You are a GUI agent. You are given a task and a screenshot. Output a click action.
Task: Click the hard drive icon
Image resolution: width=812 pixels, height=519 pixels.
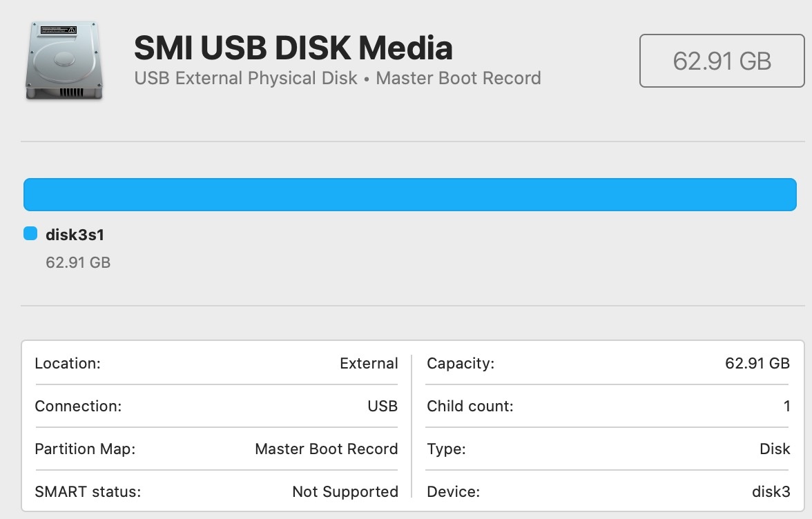click(x=64, y=60)
